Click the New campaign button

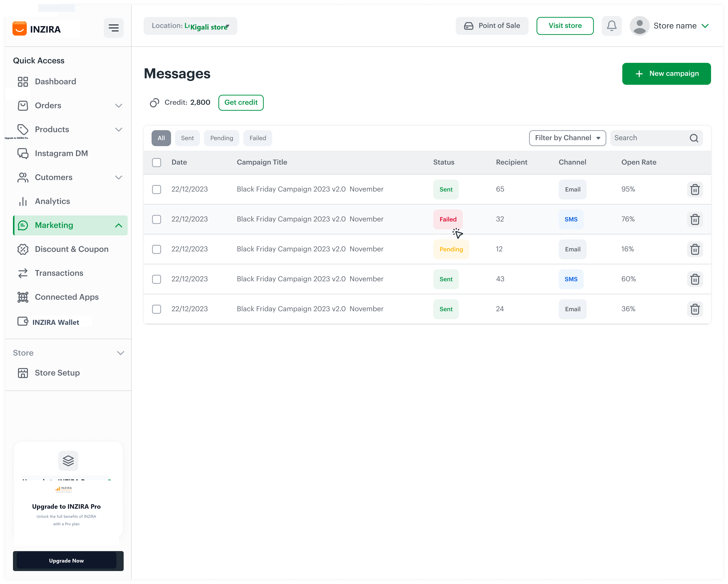pos(666,74)
